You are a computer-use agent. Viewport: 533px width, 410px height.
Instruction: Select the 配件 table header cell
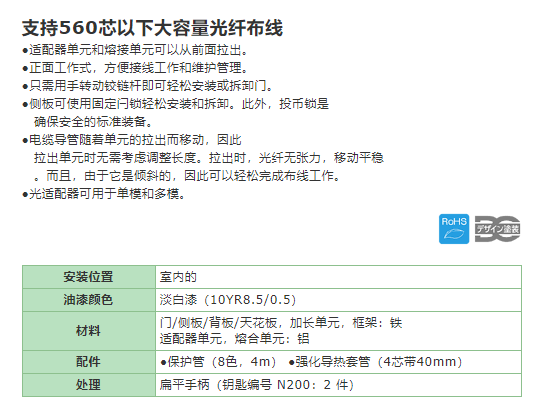pos(89,362)
